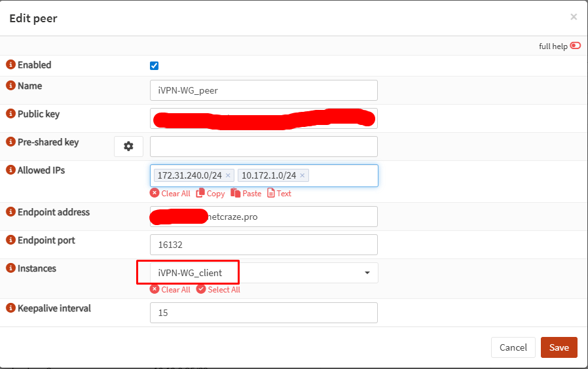Image resolution: width=588 pixels, height=369 pixels.
Task: Cancel editing the peer
Action: coord(513,347)
